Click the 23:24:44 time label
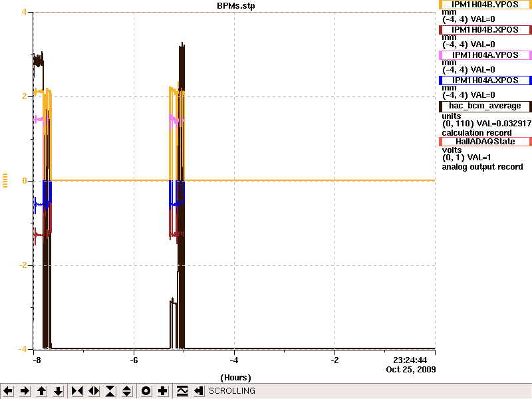The image size is (532, 399). [x=410, y=360]
